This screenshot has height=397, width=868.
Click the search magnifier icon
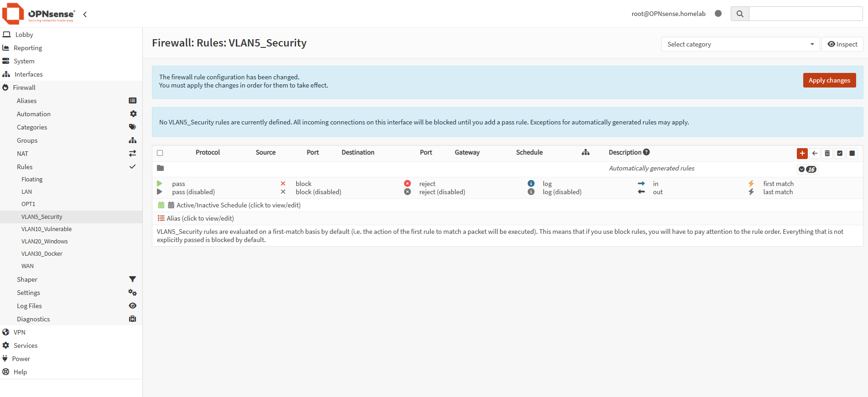pos(740,14)
